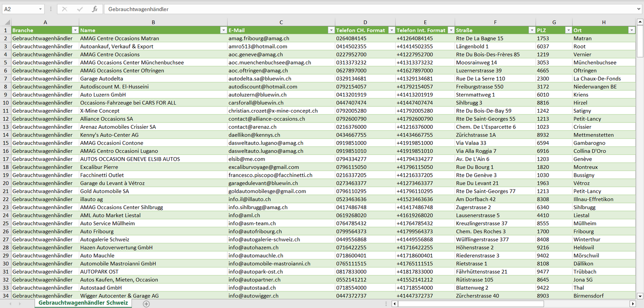Select column F header
Viewport: 644px width, 308px height.
(495, 22)
